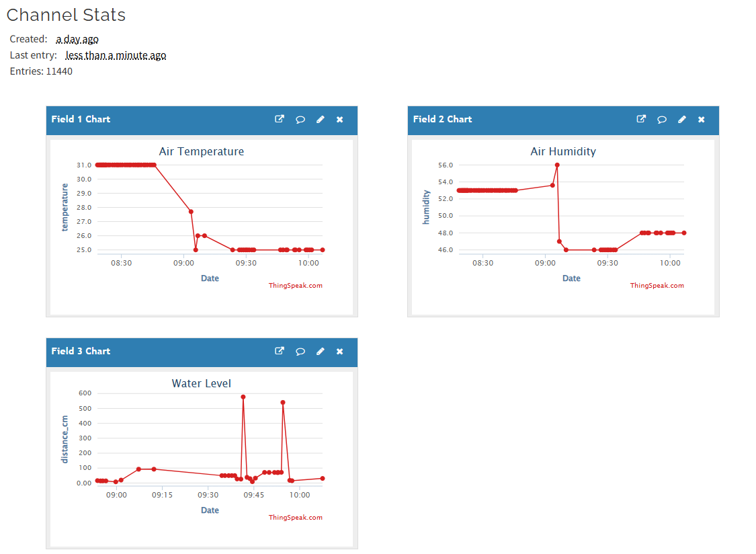Open Field 1 Chart in new window
The image size is (756, 554).
pos(279,119)
